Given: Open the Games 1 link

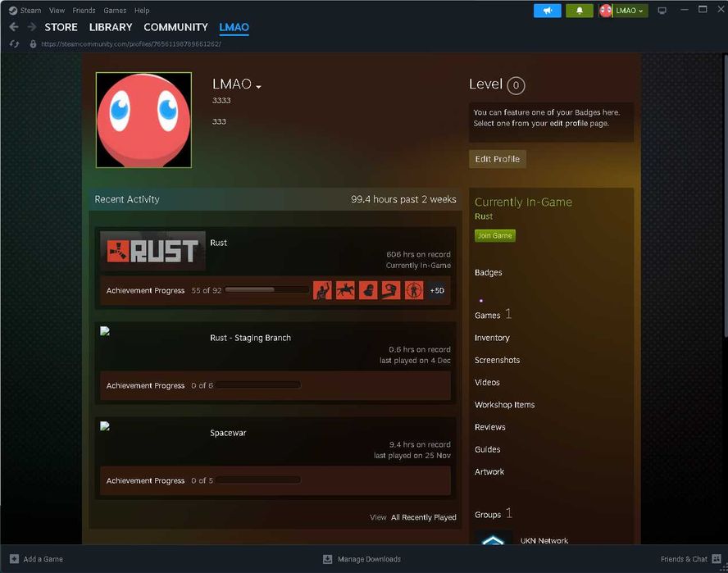Looking at the screenshot, I should point(493,315).
